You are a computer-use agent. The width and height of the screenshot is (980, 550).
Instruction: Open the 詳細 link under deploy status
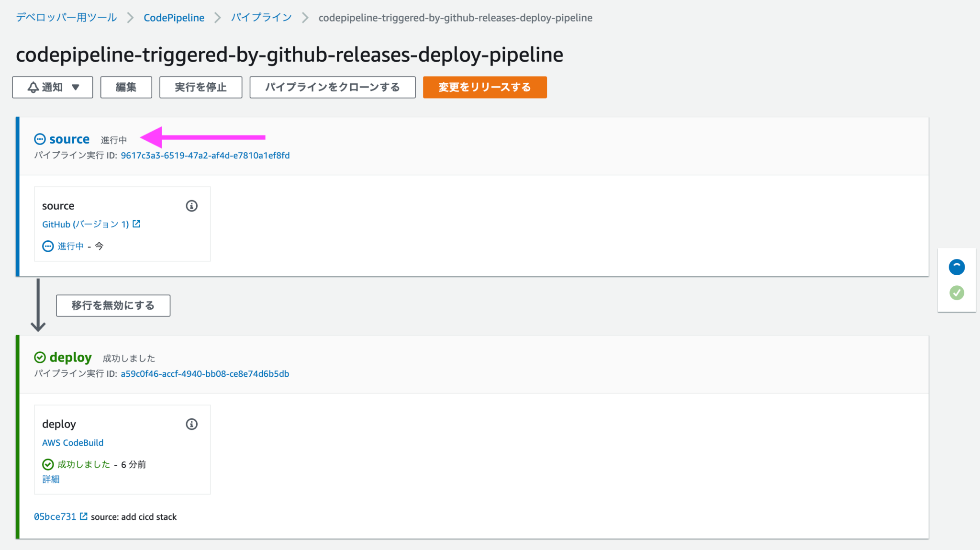click(x=50, y=479)
